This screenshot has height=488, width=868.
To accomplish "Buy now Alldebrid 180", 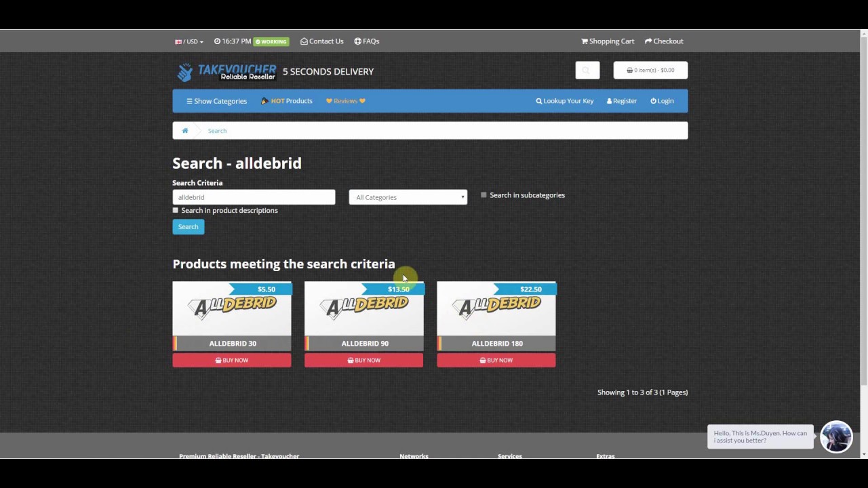I will [496, 361].
